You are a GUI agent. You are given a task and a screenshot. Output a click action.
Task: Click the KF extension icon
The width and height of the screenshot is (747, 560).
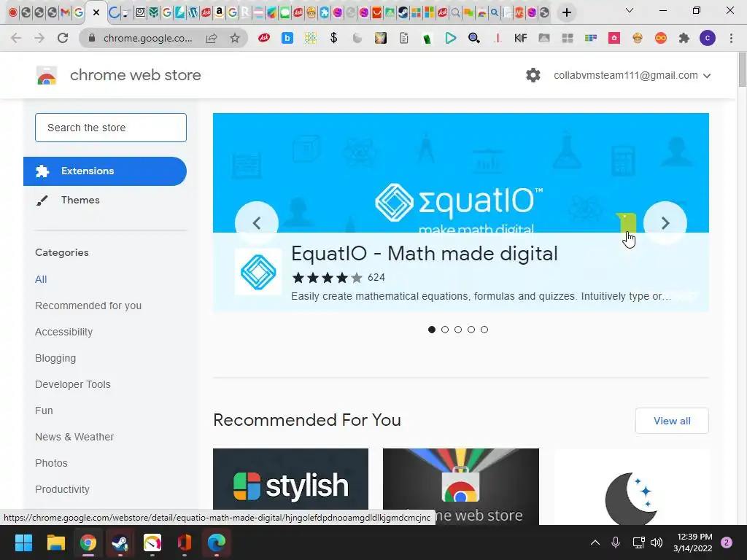click(x=520, y=38)
